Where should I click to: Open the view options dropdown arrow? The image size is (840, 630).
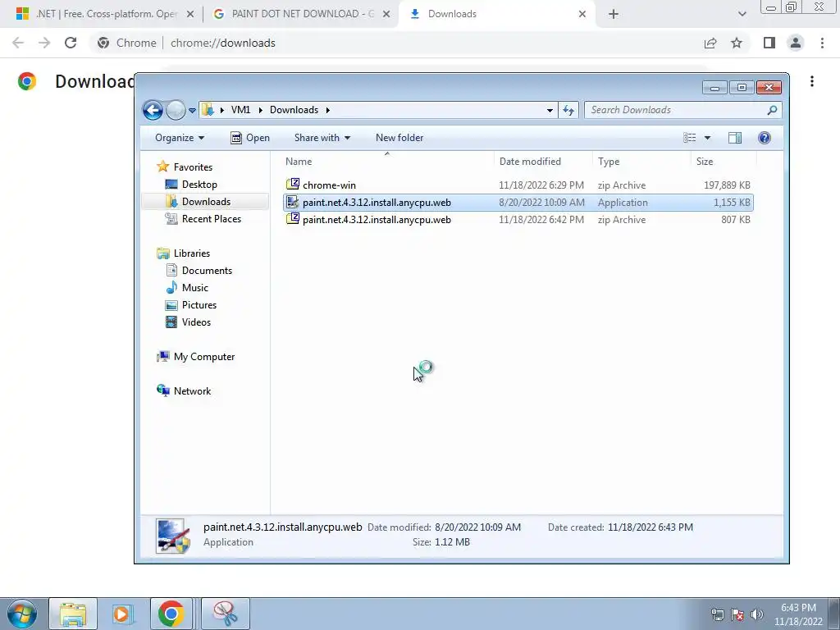707,138
